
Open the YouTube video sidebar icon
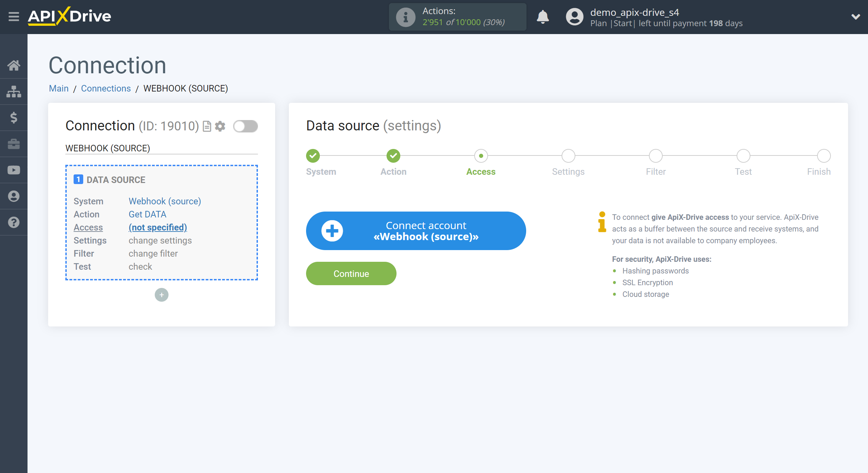14,170
